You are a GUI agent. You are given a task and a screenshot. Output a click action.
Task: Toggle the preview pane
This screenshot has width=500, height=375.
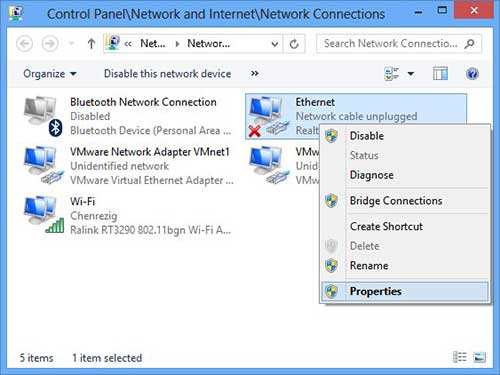[x=440, y=74]
